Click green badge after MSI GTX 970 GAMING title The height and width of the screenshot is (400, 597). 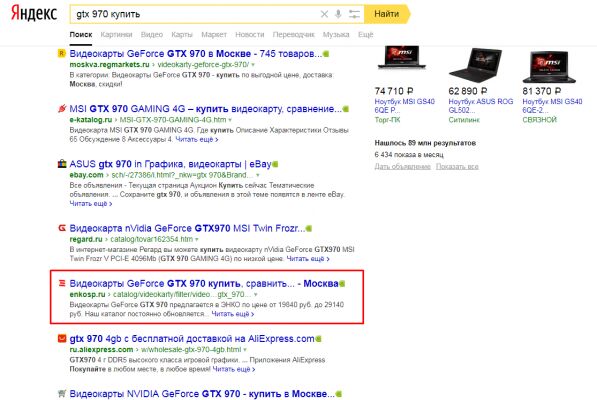click(346, 109)
